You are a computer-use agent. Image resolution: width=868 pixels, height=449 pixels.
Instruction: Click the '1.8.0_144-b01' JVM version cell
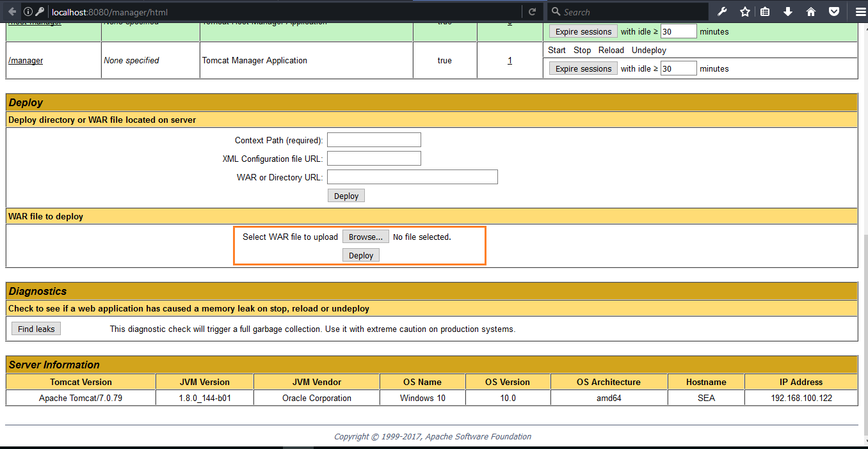tap(205, 398)
